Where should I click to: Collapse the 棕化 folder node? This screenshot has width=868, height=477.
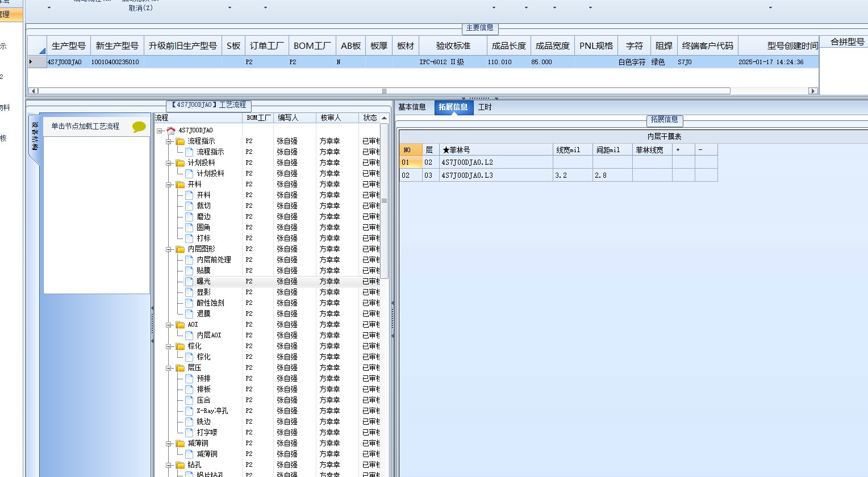point(169,346)
